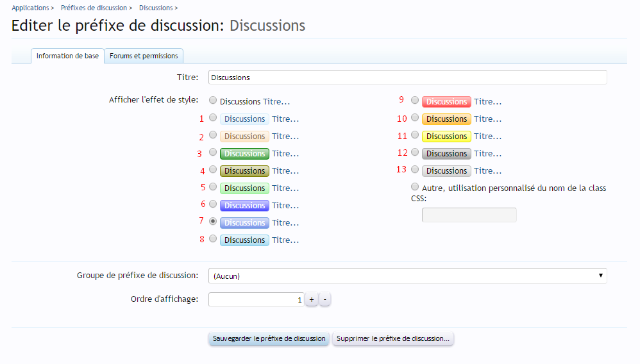Click the Titre text input field

tap(407, 77)
